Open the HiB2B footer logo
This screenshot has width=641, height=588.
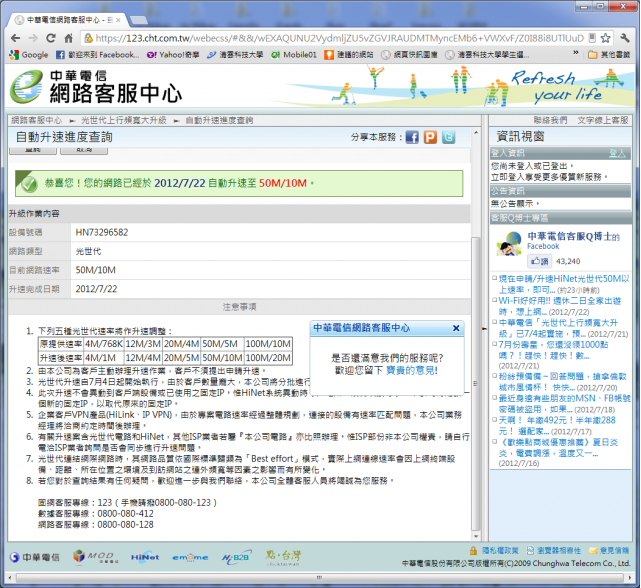pyautogui.click(x=235, y=557)
